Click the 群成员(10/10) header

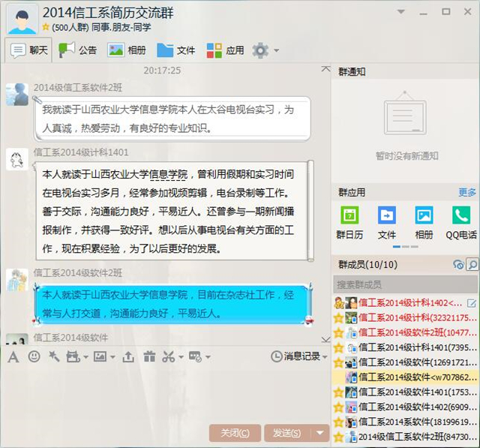tap(368, 265)
